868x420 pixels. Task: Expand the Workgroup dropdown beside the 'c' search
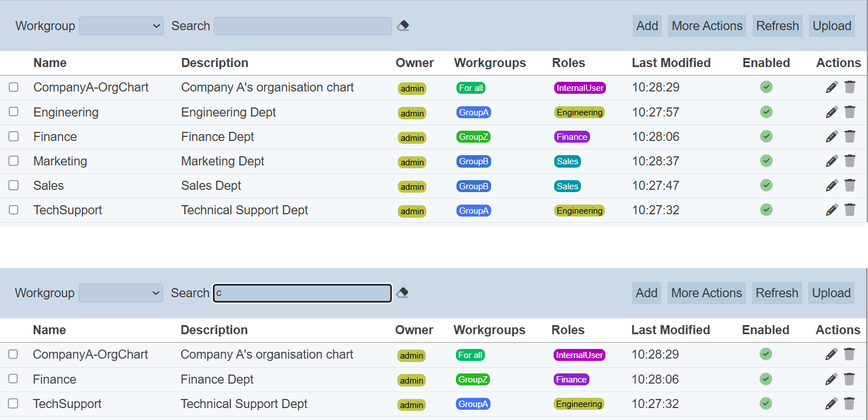pyautogui.click(x=121, y=293)
